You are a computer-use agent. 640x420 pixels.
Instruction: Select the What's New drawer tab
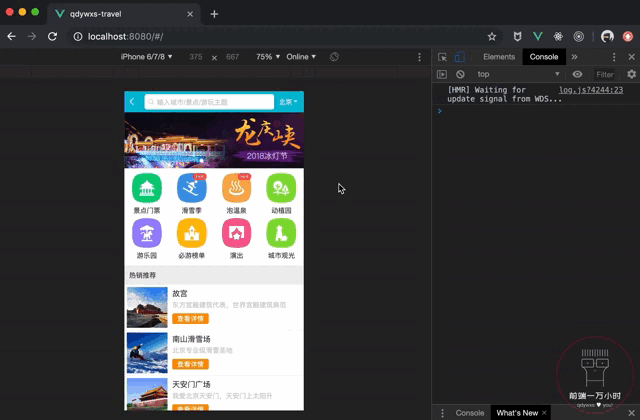click(517, 413)
